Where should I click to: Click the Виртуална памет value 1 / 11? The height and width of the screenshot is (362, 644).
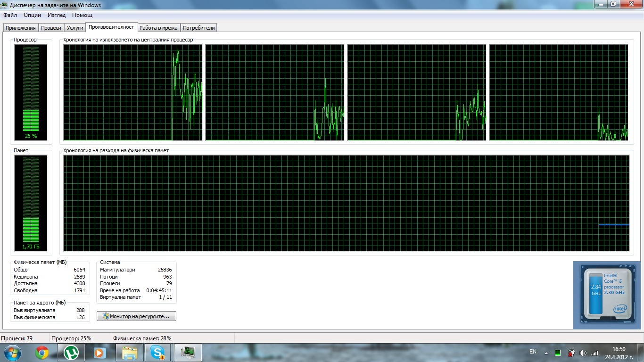coord(165,297)
